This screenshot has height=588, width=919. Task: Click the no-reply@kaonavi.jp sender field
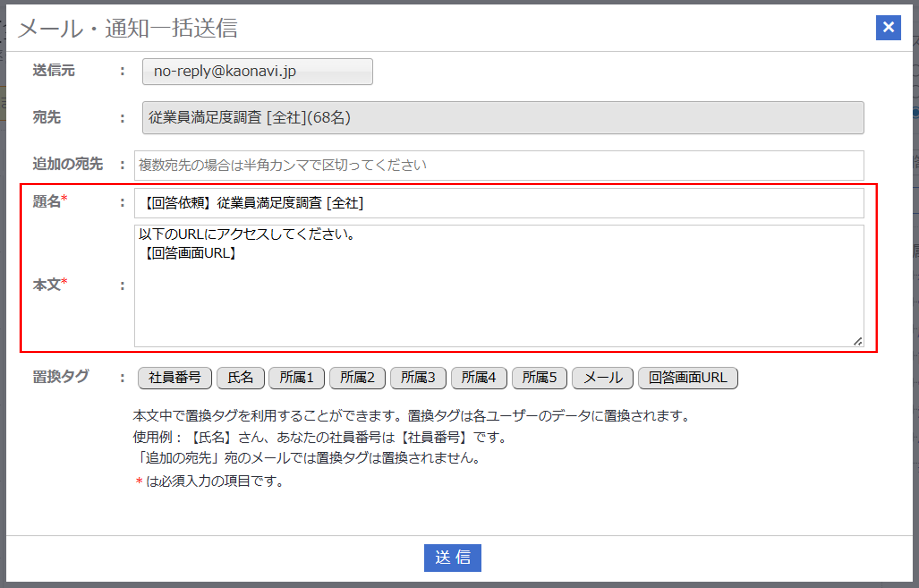[x=257, y=71]
